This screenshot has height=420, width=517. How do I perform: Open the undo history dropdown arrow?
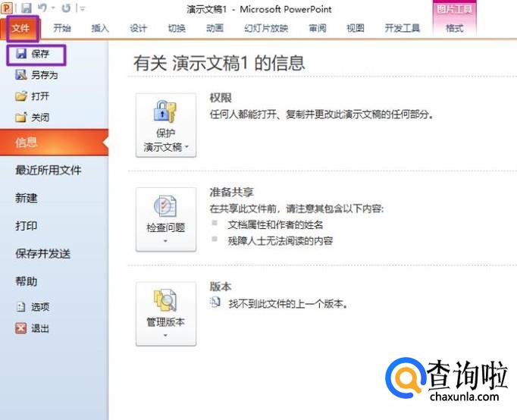(53, 8)
